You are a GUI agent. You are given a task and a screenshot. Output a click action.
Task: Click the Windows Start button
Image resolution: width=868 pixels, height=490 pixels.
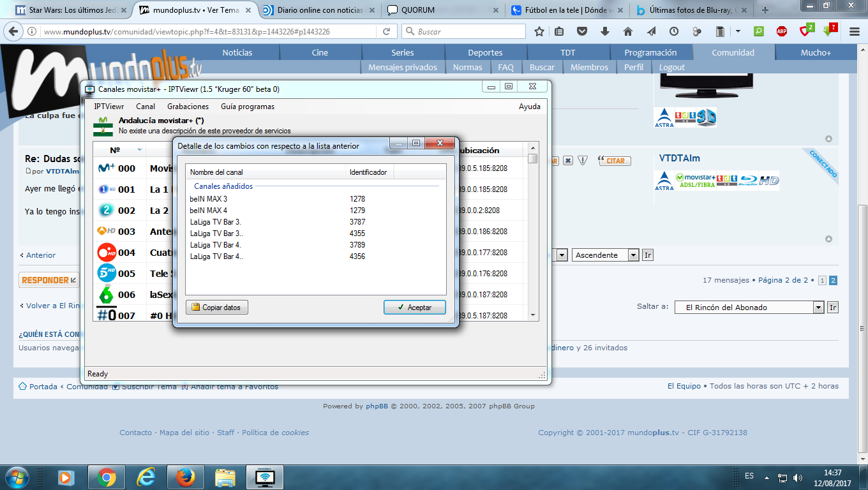point(17,477)
